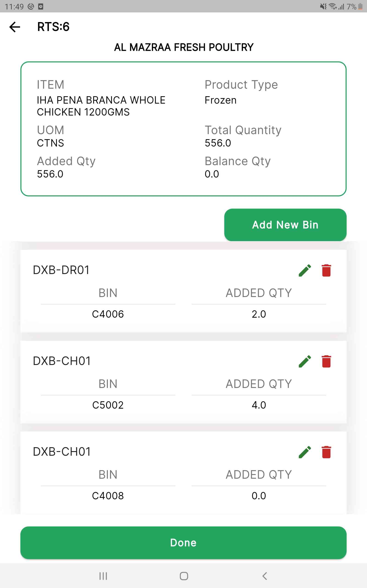Tap the green Done button
This screenshot has height=588, width=367.
tap(183, 543)
